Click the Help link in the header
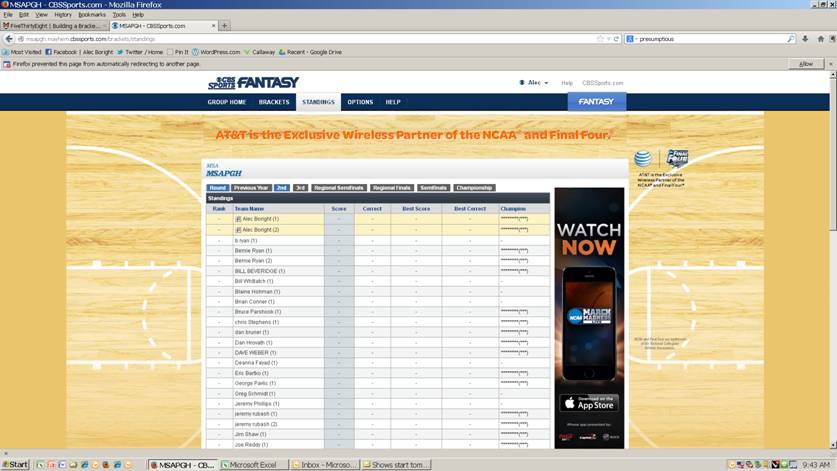The width and height of the screenshot is (837, 471). point(567,83)
